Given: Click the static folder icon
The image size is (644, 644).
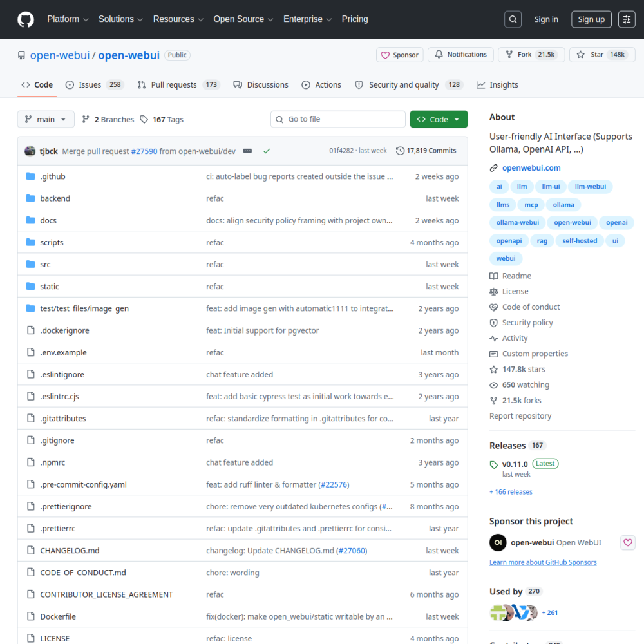Looking at the screenshot, I should 30,286.
